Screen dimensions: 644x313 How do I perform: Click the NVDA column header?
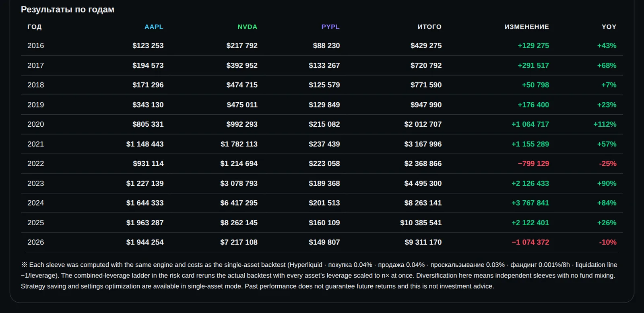[247, 27]
